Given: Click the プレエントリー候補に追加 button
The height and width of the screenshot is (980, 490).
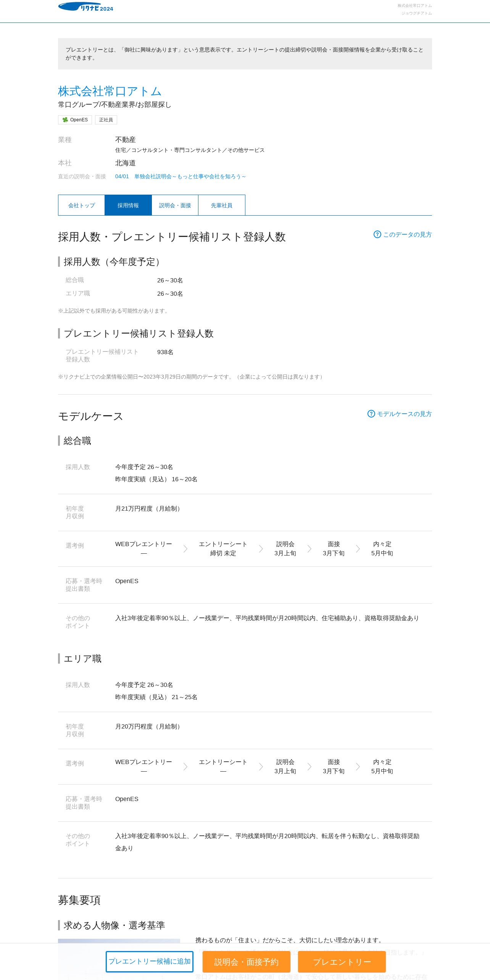Looking at the screenshot, I should click(x=150, y=962).
